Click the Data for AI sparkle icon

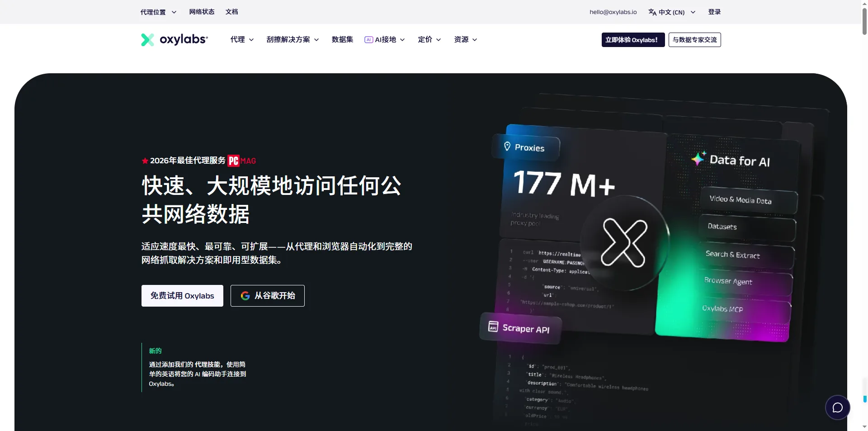[698, 158]
